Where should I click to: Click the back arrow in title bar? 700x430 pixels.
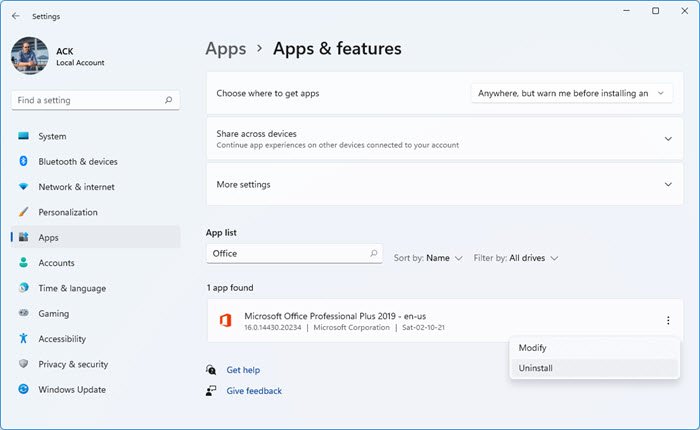coord(15,16)
